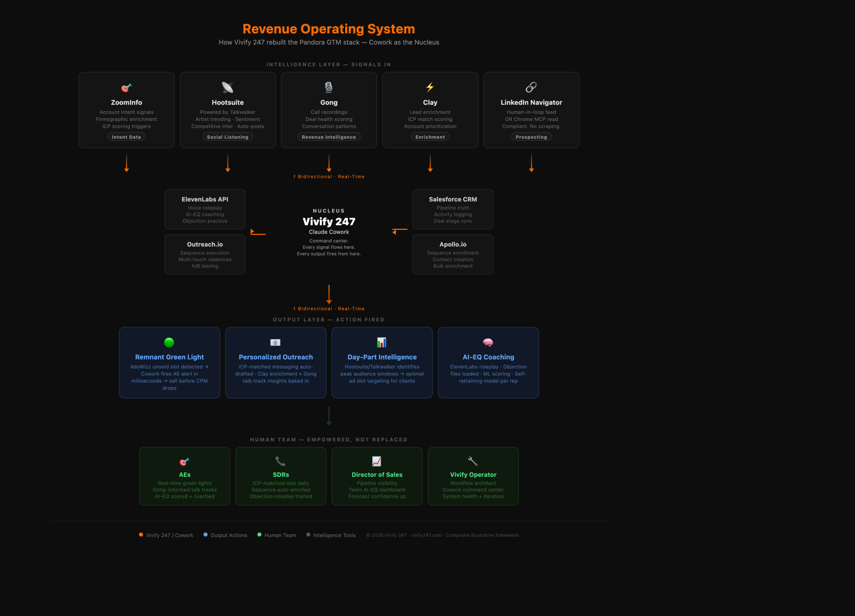Click the Remnant Green Light green circle icon
This screenshot has width=855, height=616.
(x=169, y=342)
